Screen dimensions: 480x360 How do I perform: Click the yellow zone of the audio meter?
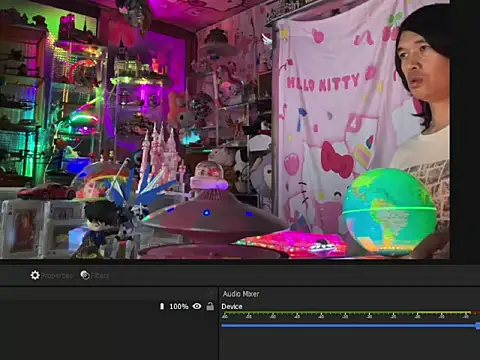point(444,313)
